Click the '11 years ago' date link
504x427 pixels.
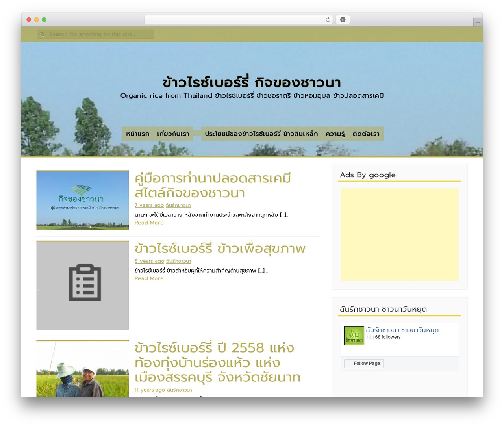150,390
